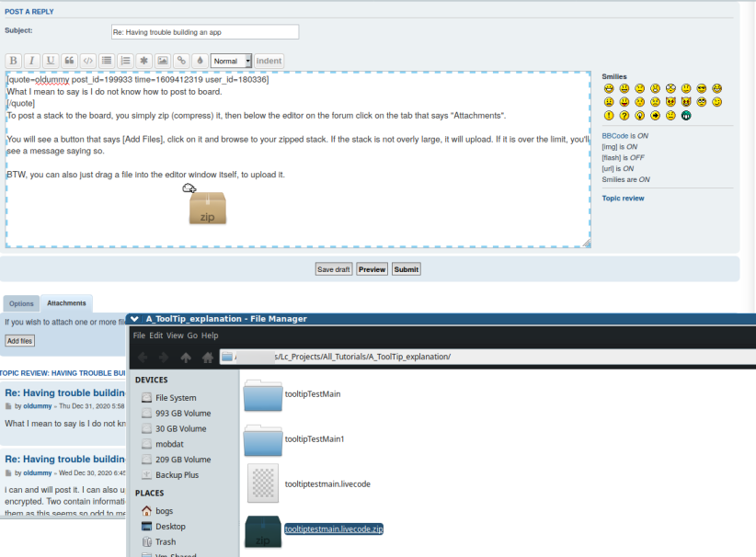Image resolution: width=756 pixels, height=557 pixels.
Task: Insert the wide-eyed shocked smiley
Action: pyautogui.click(x=670, y=88)
